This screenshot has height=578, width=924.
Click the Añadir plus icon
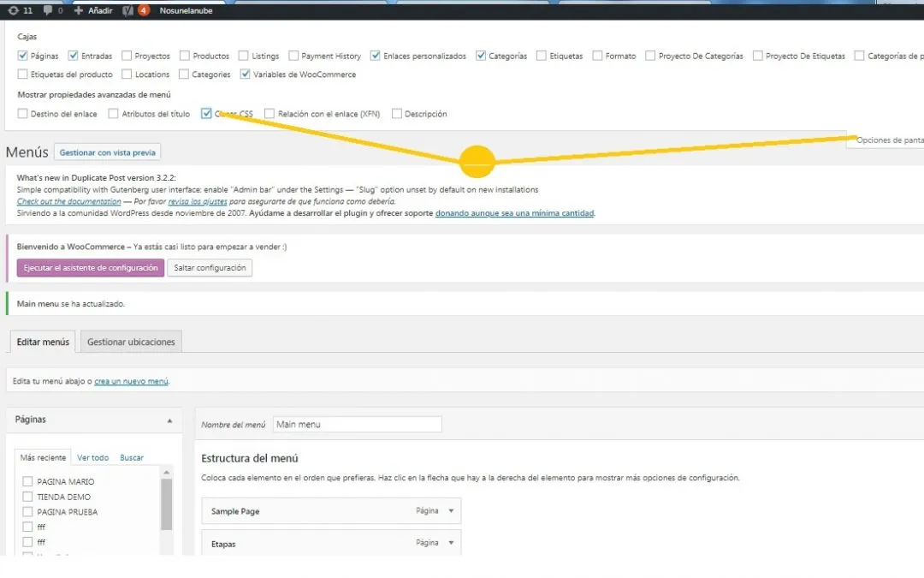pos(79,10)
